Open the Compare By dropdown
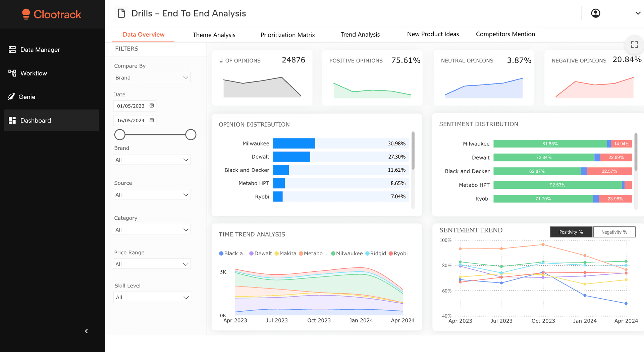This screenshot has width=644, height=352. 152,77
